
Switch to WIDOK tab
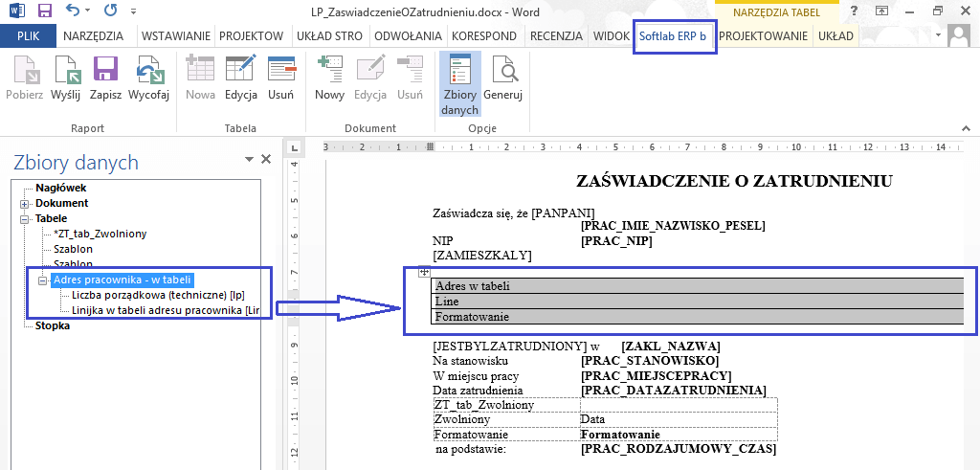(x=612, y=36)
